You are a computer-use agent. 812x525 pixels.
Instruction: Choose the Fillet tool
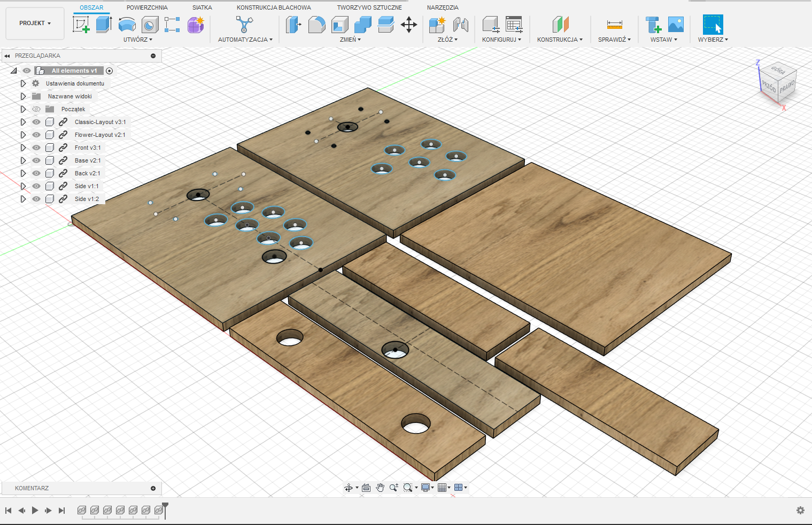(x=316, y=24)
